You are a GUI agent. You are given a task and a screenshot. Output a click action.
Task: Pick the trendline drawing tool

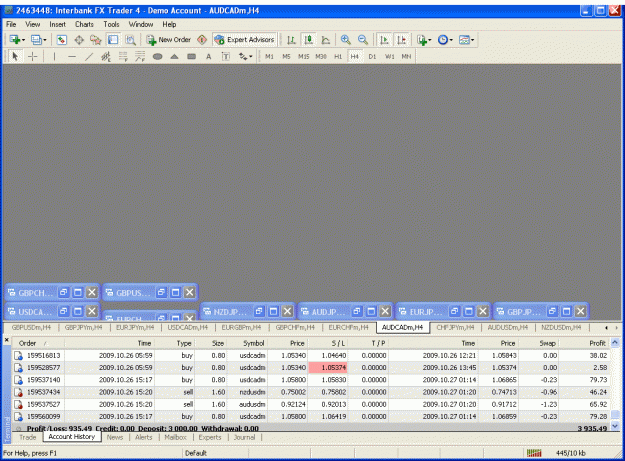tap(89, 57)
